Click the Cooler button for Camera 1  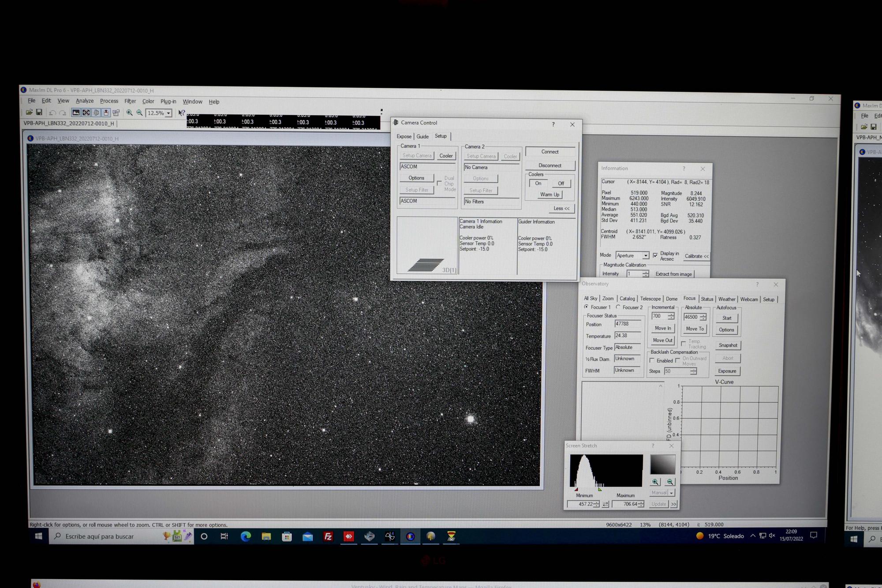(x=446, y=156)
